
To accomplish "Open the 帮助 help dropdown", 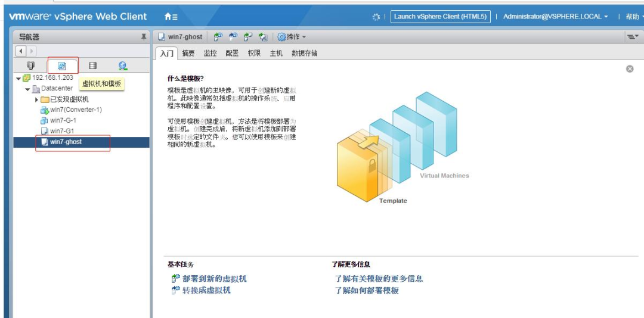I will click(x=634, y=17).
